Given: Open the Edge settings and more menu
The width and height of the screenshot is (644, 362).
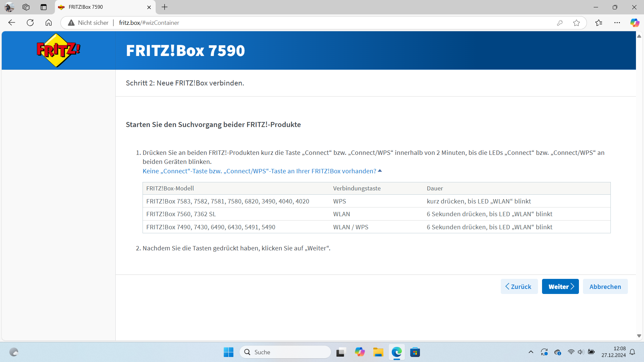Looking at the screenshot, I should tap(617, 23).
